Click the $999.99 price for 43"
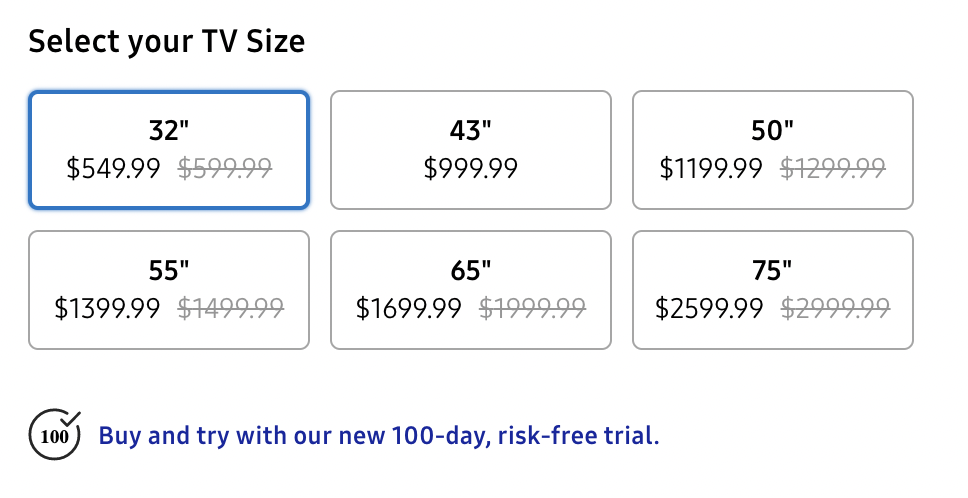This screenshot has width=968, height=498. (x=470, y=168)
